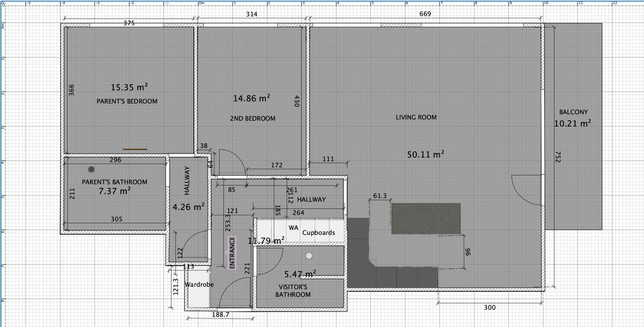Click the 0m origin on horizontal ruler
Viewport: 644px width, 327px height.
pos(201,3)
